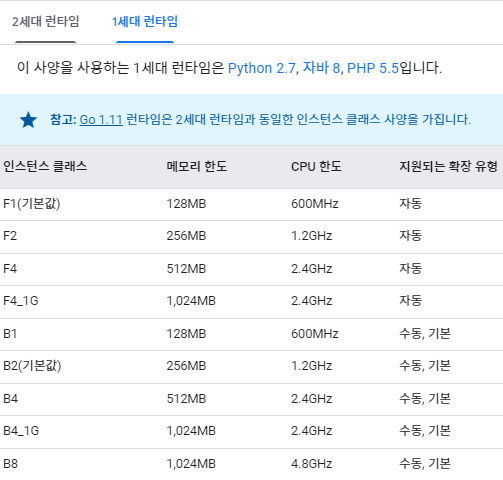Click 512MB memory in the F4 row
Screen dimensions: 503x480
(186, 269)
